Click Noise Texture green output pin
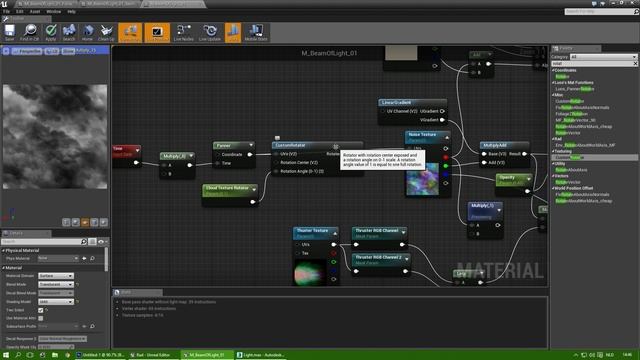Screen dimensions: 640x360 (x=446, y=166)
